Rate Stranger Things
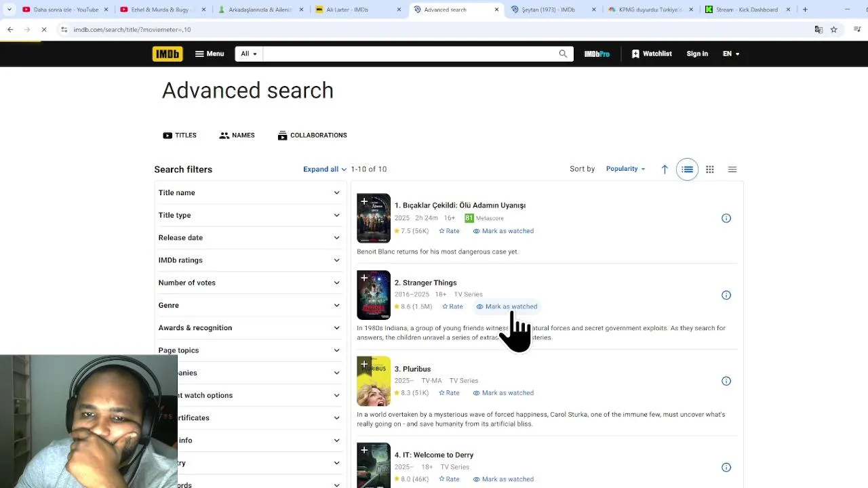Image resolution: width=868 pixels, height=488 pixels. [x=452, y=306]
